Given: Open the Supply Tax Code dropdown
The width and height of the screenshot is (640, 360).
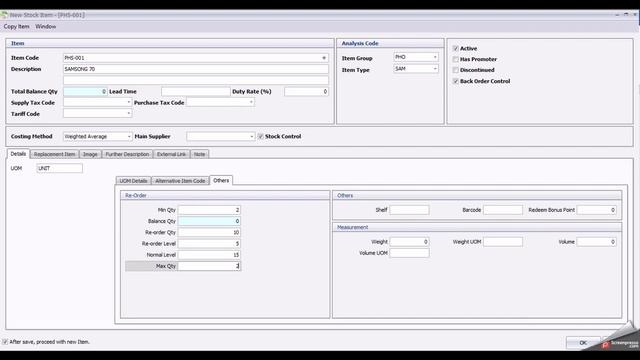Looking at the screenshot, I should point(129,102).
